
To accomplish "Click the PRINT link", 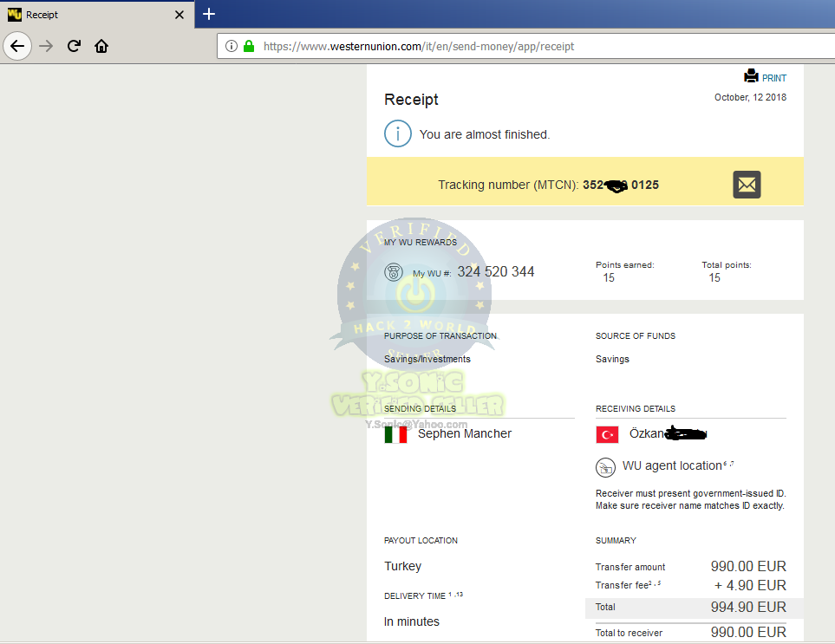I will [773, 78].
